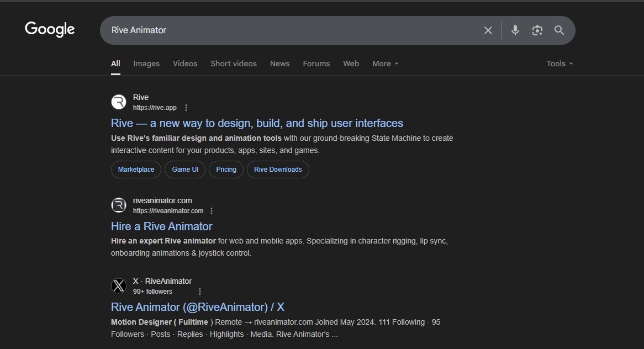Click the Pricing sitelink chip
The height and width of the screenshot is (349, 644).
click(226, 170)
